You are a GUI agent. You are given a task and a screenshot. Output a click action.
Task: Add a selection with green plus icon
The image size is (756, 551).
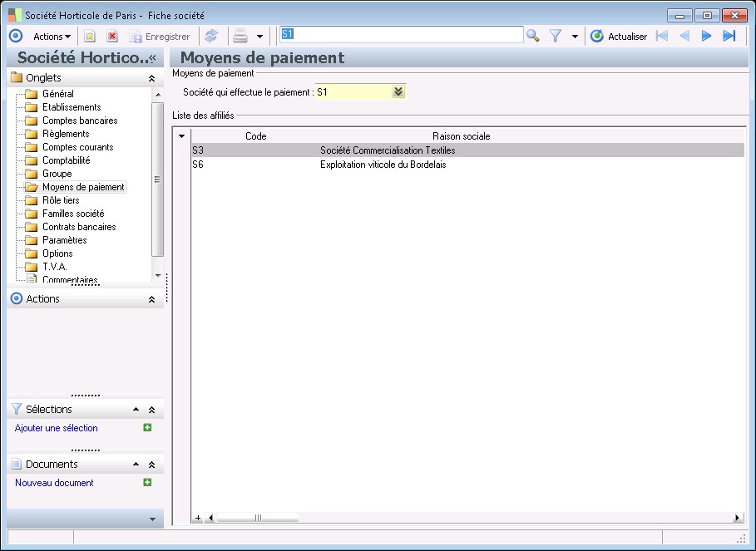point(147,428)
